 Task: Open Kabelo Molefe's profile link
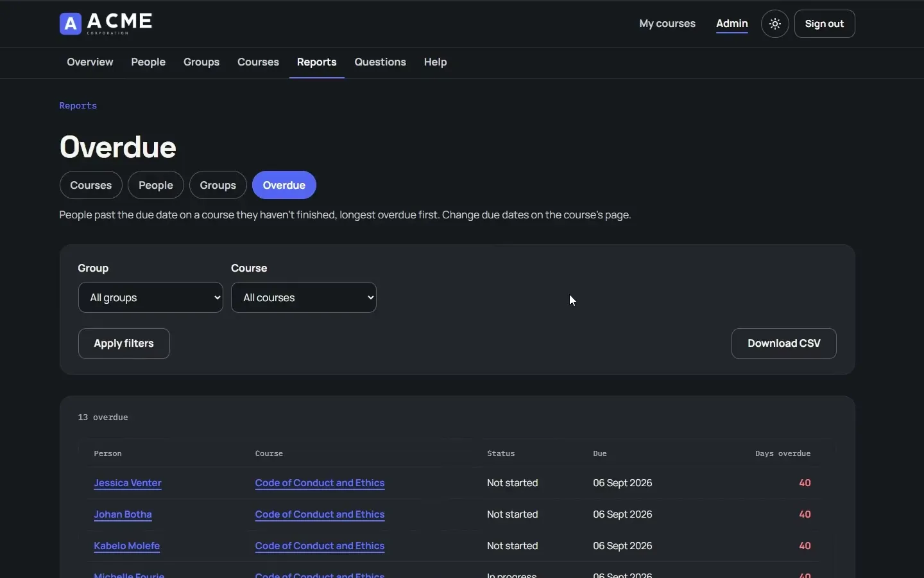(x=127, y=547)
